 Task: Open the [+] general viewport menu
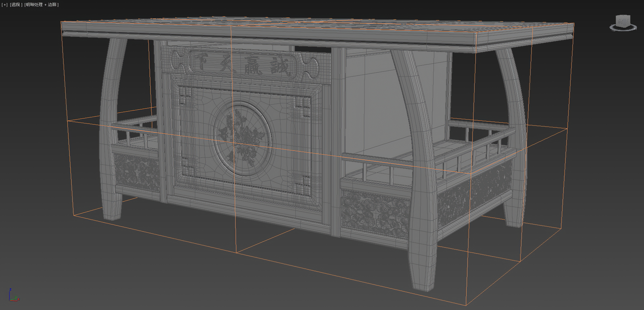[4, 5]
